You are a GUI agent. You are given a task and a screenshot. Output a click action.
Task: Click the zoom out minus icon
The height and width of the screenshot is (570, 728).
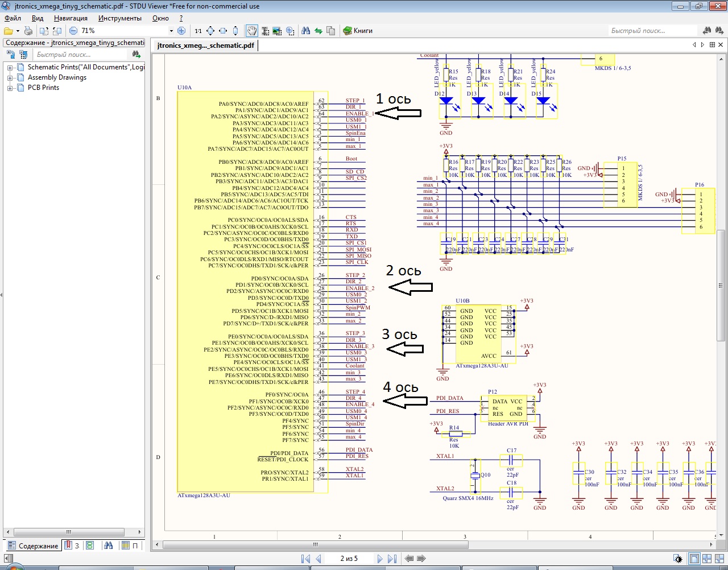tap(73, 31)
